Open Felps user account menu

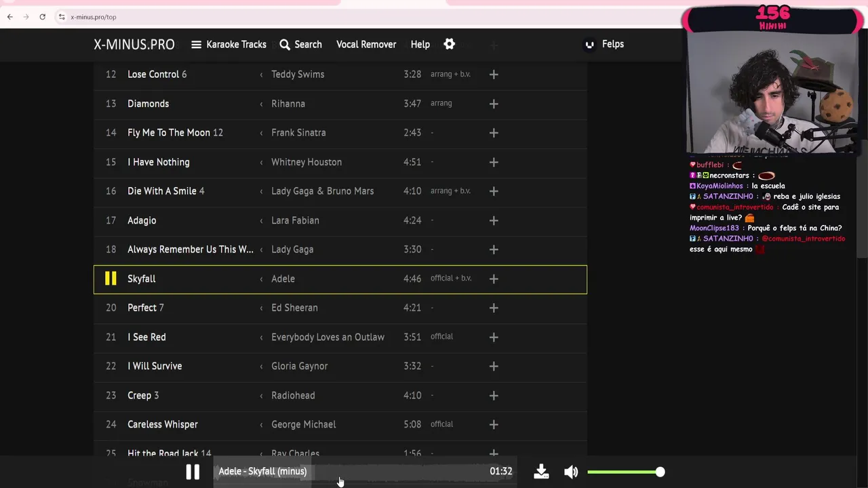tap(604, 44)
